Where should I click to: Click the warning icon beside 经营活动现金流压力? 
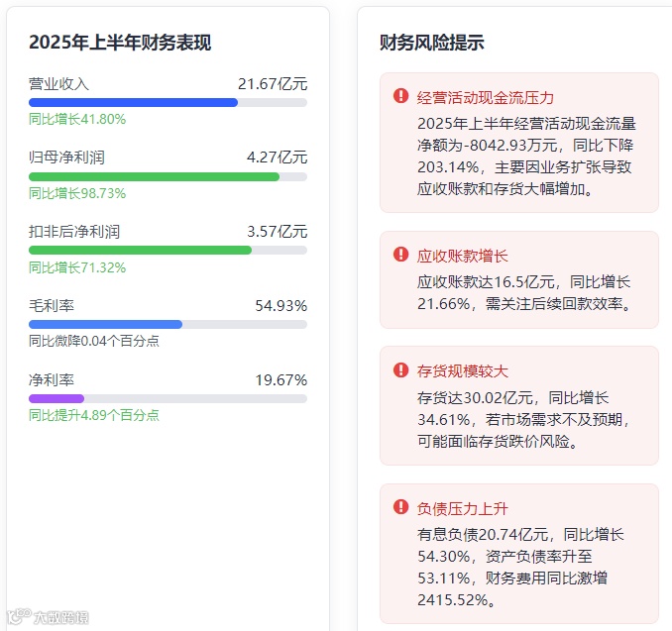coord(400,96)
